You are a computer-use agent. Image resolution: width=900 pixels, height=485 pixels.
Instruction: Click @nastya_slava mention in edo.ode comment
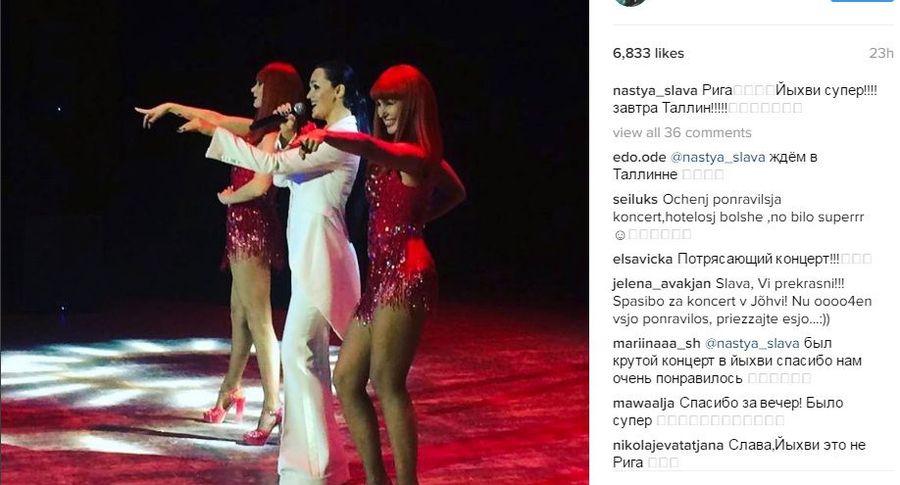click(717, 157)
